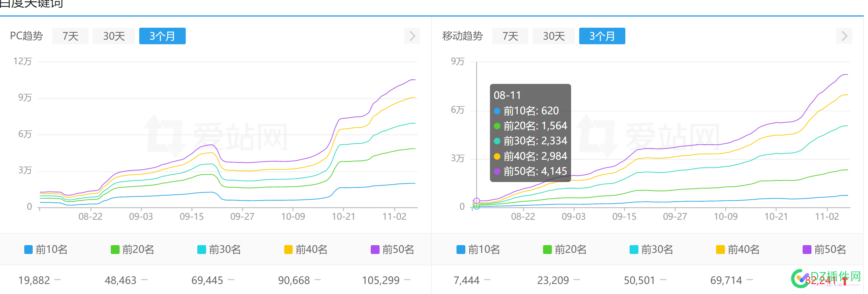The image size is (868, 294).
Task: Click 09-27 date label on PC chart
Action: coord(242,217)
